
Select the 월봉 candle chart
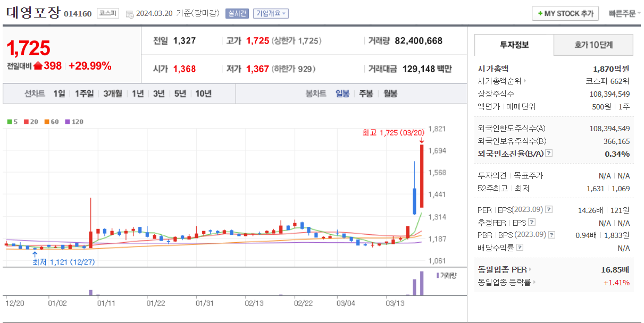pyautogui.click(x=390, y=93)
